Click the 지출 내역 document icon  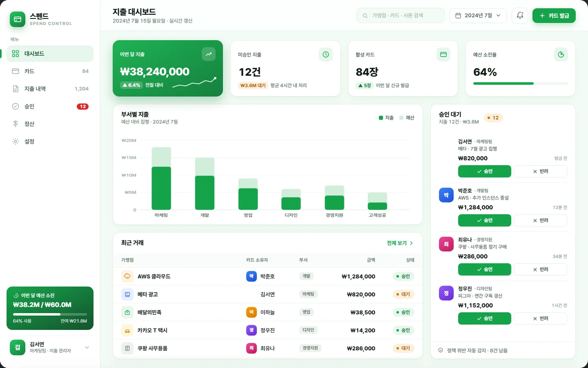point(16,89)
